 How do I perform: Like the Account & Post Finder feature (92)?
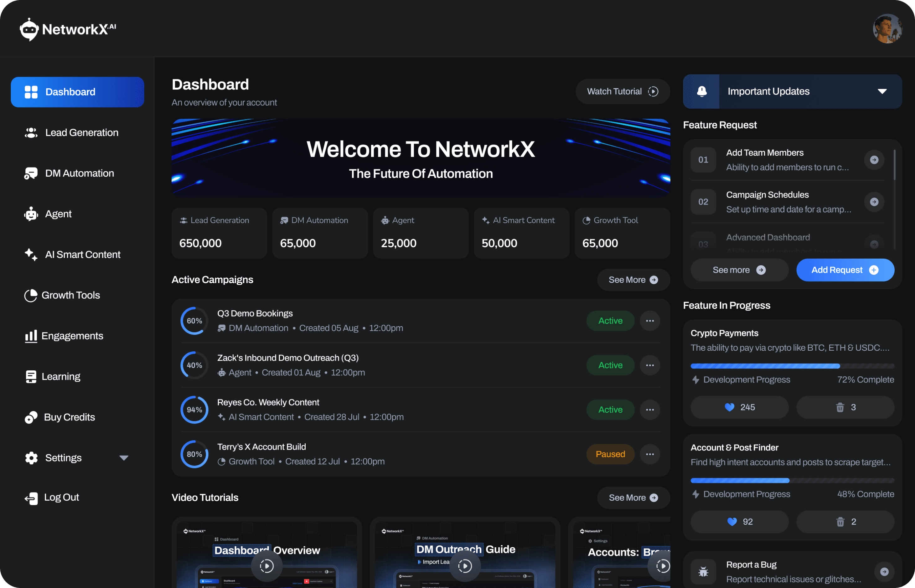click(x=739, y=522)
